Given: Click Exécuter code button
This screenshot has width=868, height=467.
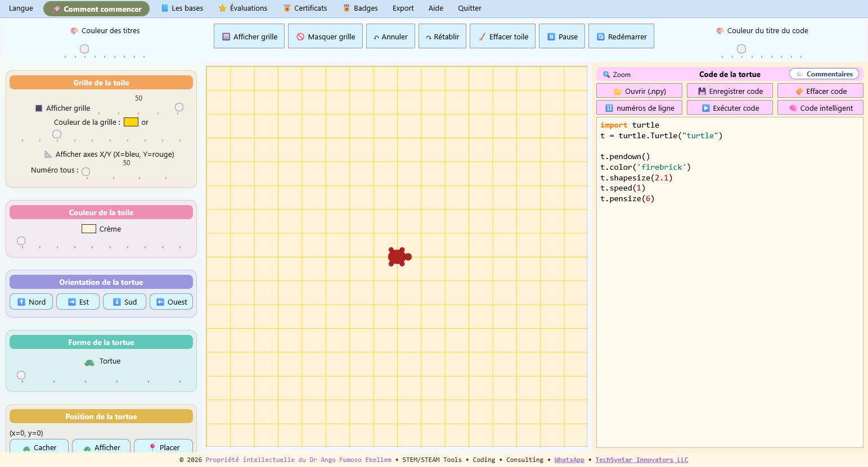Looking at the screenshot, I should click(x=730, y=108).
